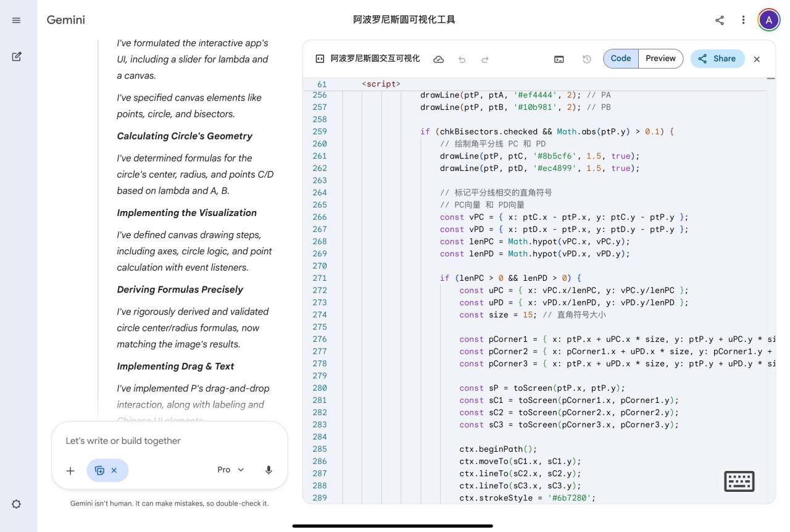Open the add attachment plus menu

pos(70,471)
